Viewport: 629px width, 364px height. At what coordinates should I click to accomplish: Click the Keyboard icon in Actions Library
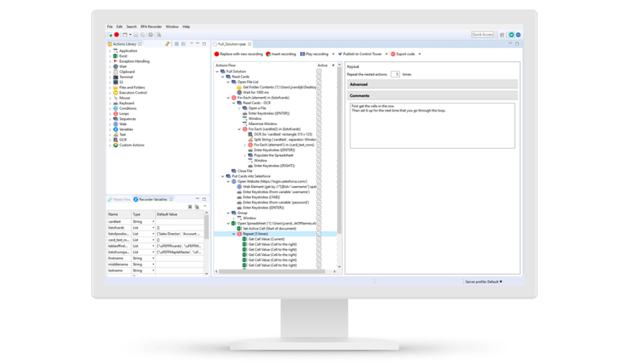click(115, 103)
